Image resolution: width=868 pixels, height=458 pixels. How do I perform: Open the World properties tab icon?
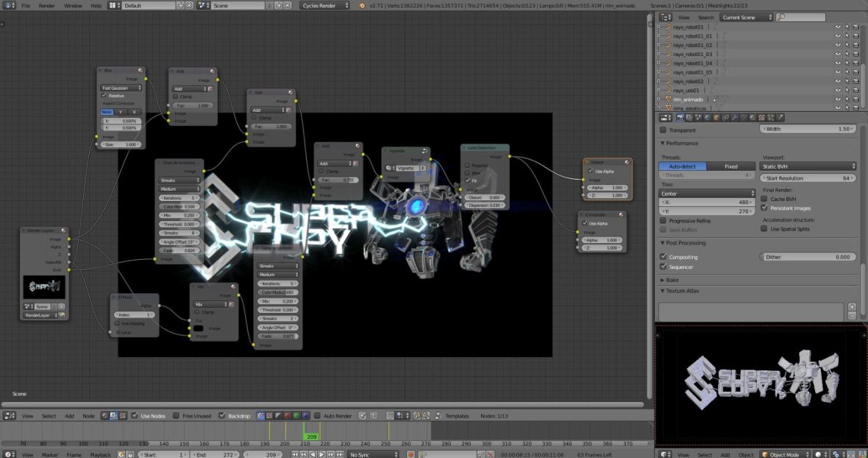[708, 118]
